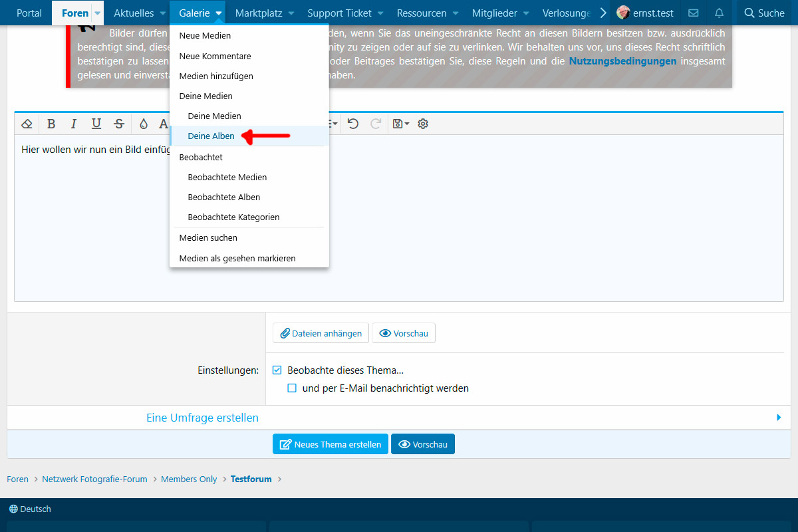This screenshot has height=532, width=798.
Task: Open the Portal navigation tab
Action: tap(29, 13)
